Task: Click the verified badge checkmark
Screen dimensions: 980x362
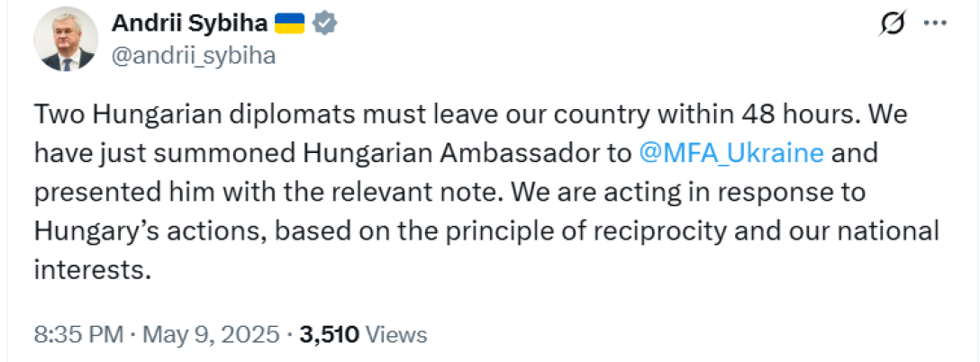Action: pos(324,25)
